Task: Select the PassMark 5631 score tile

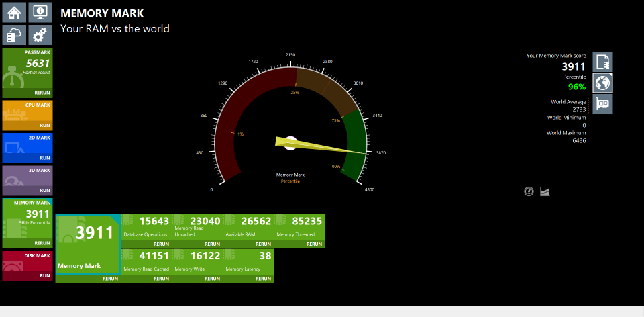Action: point(28,68)
